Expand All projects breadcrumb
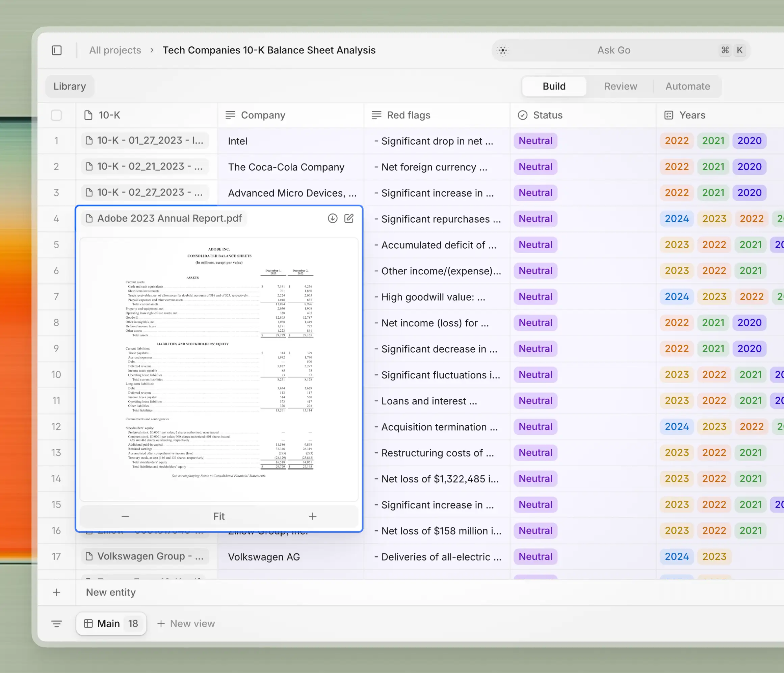784x673 pixels. pos(115,50)
